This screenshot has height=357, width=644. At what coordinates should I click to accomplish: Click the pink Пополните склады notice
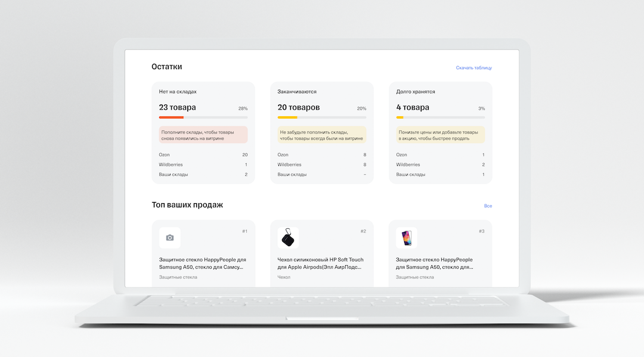pyautogui.click(x=203, y=135)
